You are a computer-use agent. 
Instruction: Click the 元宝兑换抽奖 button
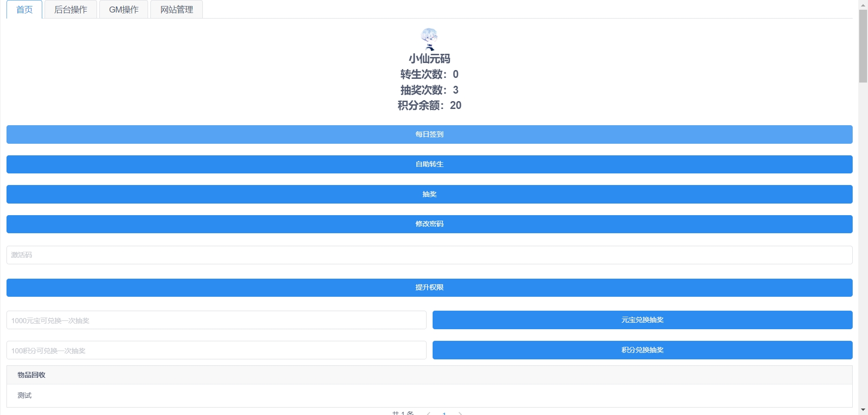click(x=642, y=320)
